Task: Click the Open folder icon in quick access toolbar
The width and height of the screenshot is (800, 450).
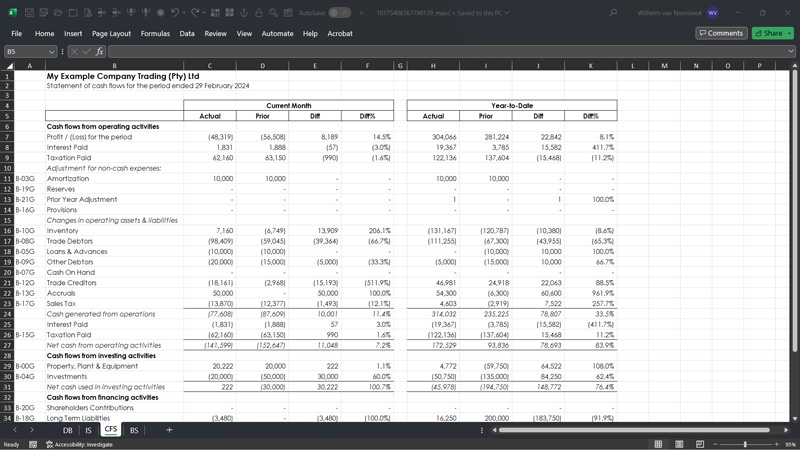Action: click(x=58, y=13)
